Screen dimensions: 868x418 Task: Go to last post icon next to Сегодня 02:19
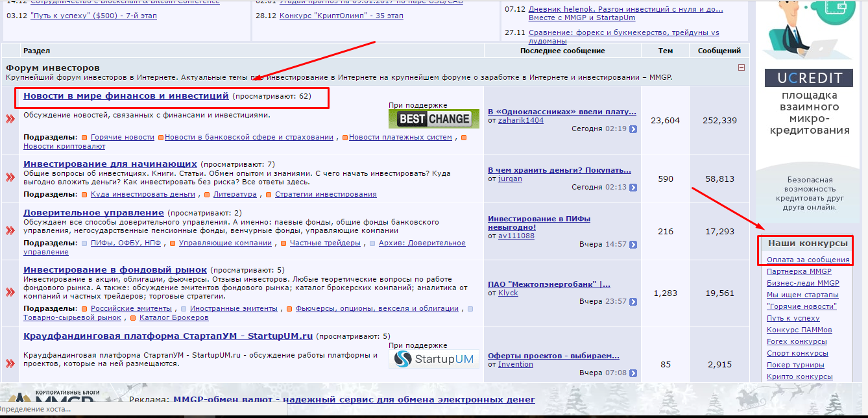pyautogui.click(x=633, y=129)
